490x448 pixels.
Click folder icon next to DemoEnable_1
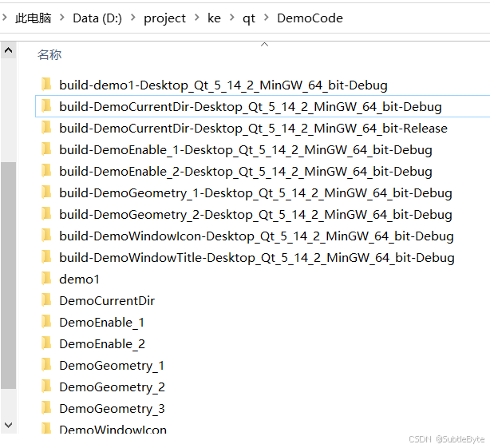point(46,322)
